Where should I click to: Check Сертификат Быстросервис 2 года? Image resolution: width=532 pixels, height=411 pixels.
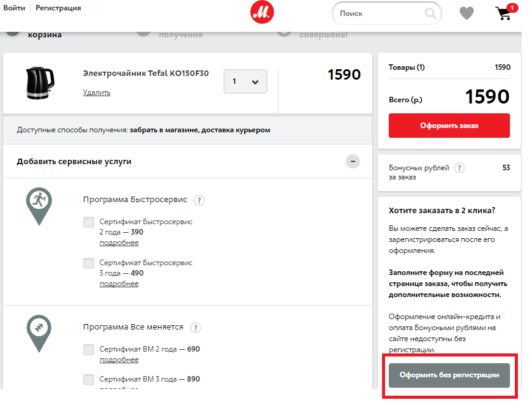point(89,222)
